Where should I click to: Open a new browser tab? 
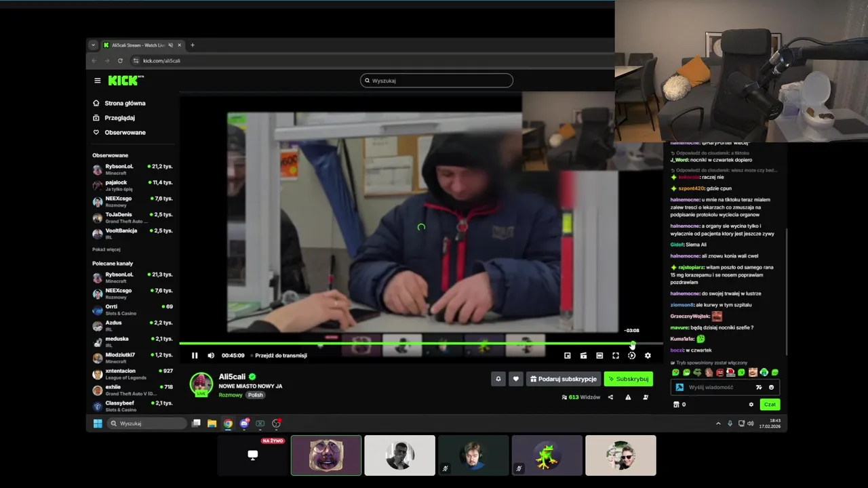[x=193, y=45]
